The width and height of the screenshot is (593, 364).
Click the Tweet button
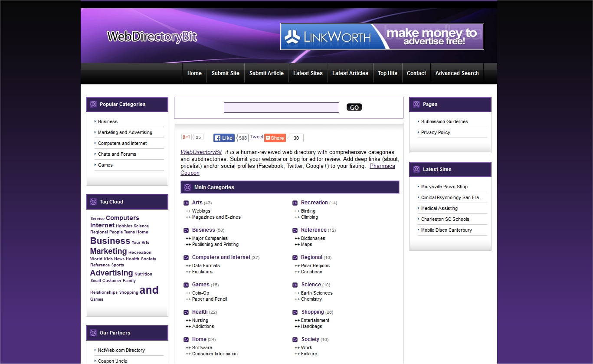point(256,137)
